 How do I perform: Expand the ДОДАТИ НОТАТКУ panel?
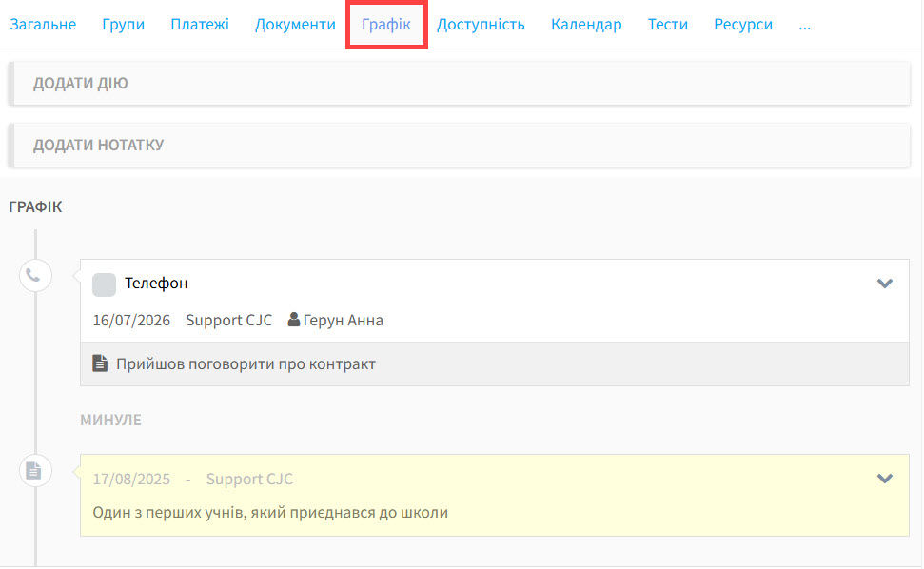(460, 145)
